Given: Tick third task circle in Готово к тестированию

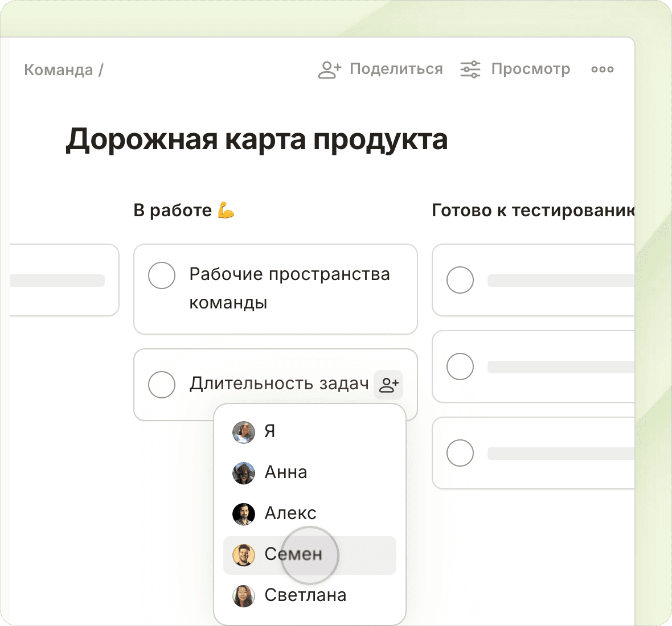Looking at the screenshot, I should pyautogui.click(x=460, y=453).
